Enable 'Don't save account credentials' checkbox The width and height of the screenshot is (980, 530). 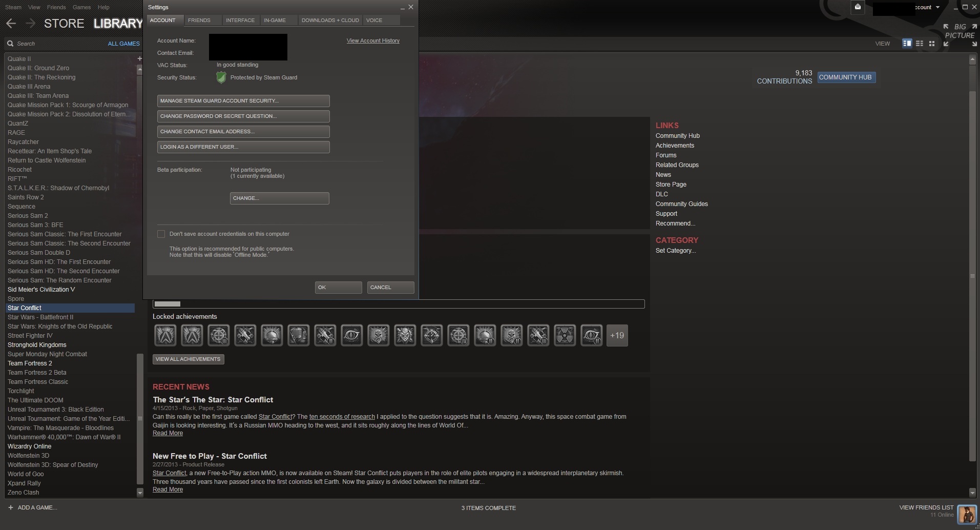click(161, 234)
